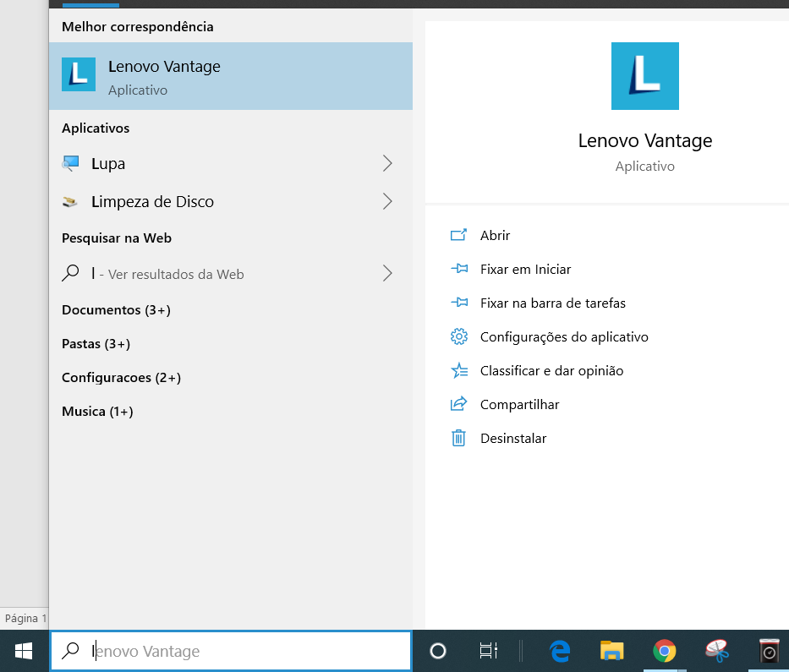Open Cortana circle icon on taskbar
Screen dimensions: 789x672
coord(438,651)
